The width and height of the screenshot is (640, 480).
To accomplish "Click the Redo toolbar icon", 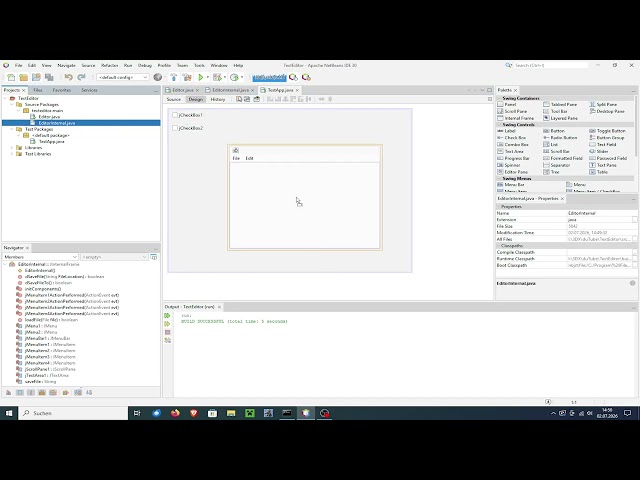I will (x=81, y=77).
